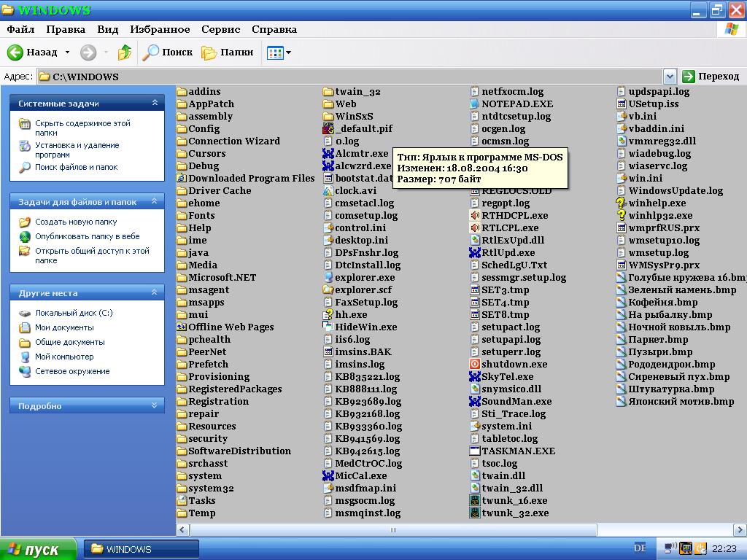This screenshot has height=560, width=747.
Task: Toggle the Папки folders pane
Action: pos(228,52)
